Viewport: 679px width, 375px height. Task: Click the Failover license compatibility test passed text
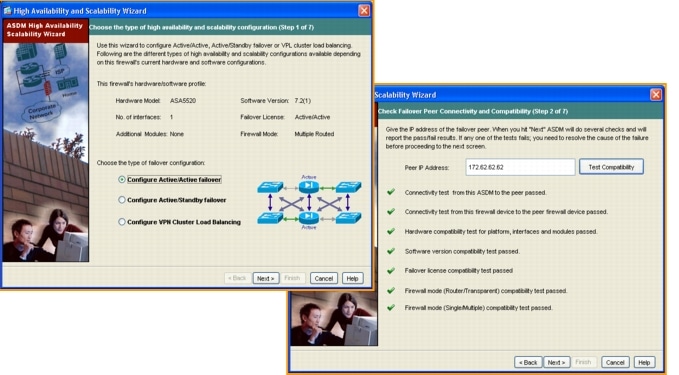459,271
